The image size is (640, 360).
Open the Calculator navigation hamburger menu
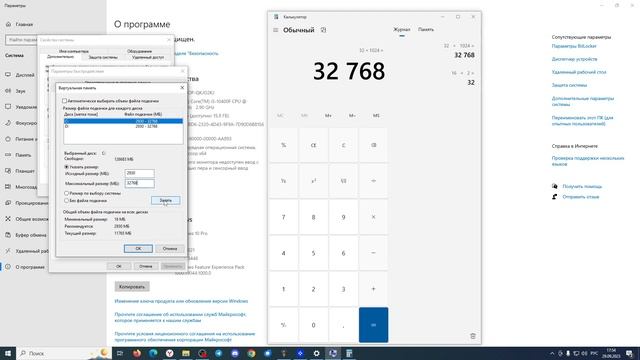[276, 30]
